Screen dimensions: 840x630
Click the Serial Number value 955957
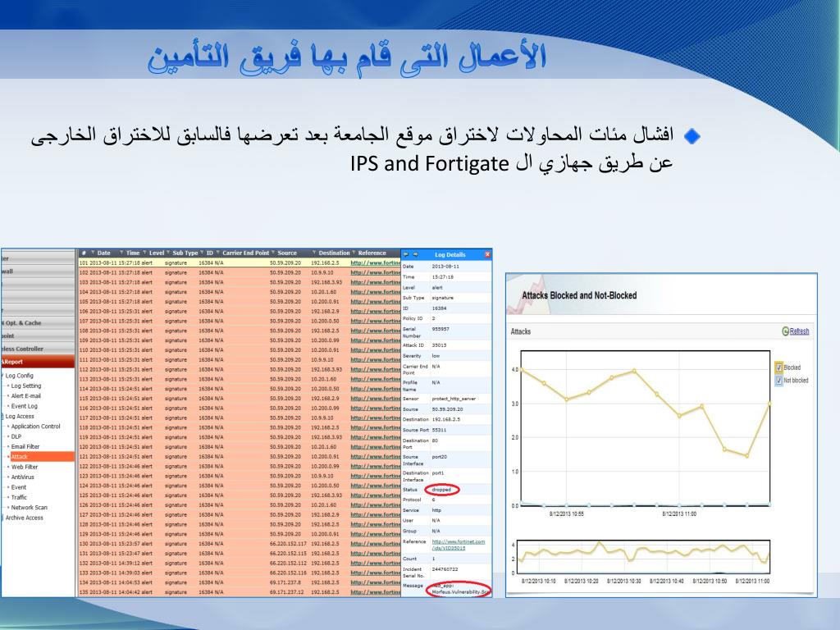pos(441,329)
